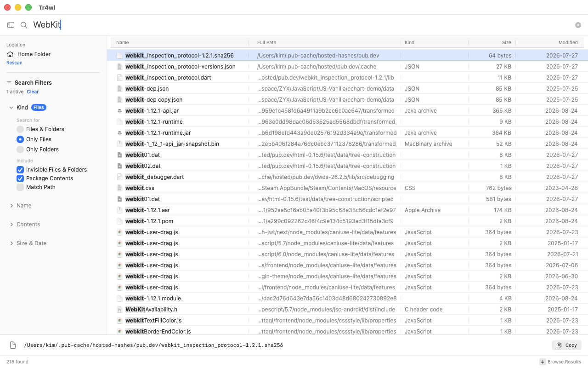Viewport: 588px width, 368px height.
Task: Click the file icon of webkit-1.12.1-api.jar
Action: click(119, 111)
